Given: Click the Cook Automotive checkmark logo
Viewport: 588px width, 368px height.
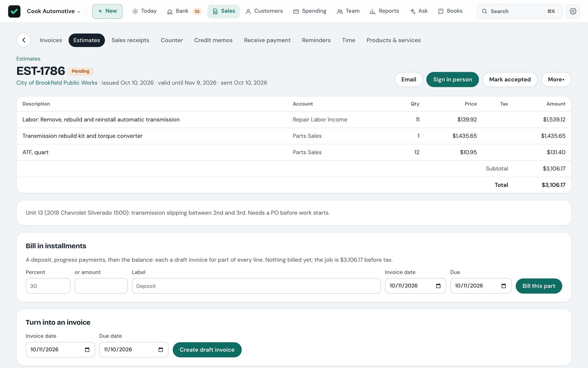Looking at the screenshot, I should coord(14,11).
